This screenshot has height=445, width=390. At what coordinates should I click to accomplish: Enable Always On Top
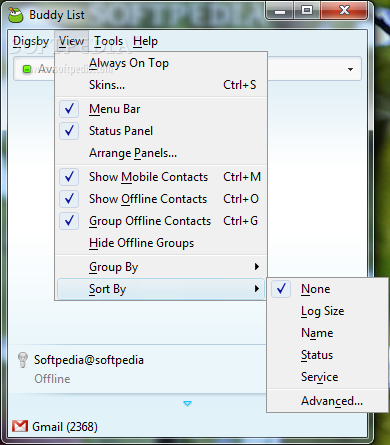click(161, 63)
